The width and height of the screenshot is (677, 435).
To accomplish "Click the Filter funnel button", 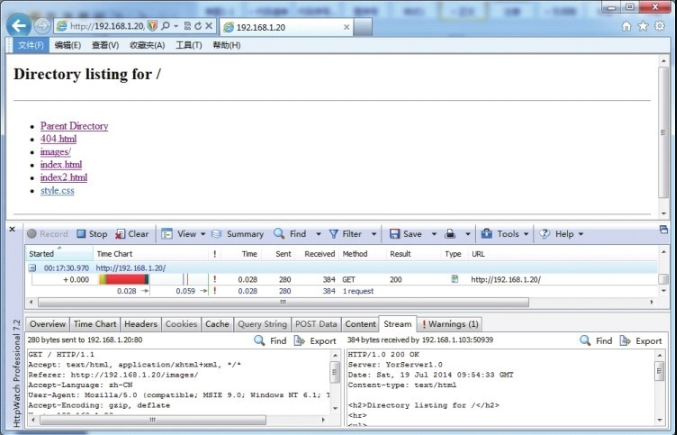I will 345,234.
